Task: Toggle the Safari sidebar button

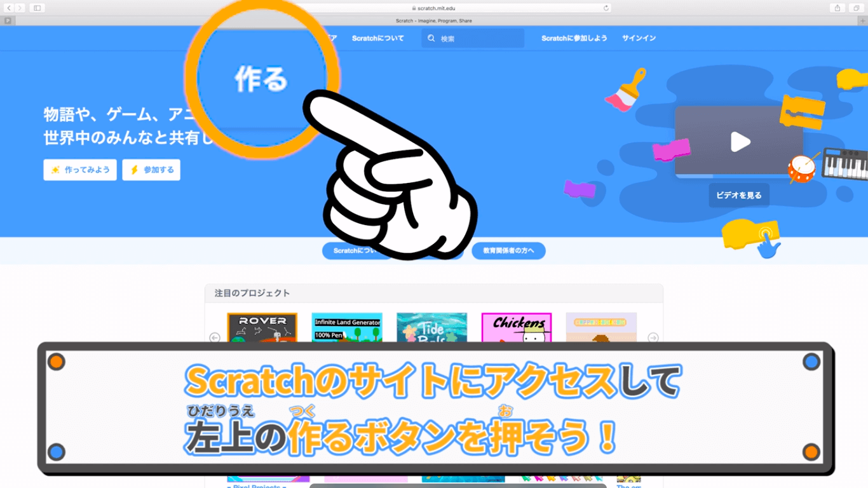Action: tap(37, 8)
